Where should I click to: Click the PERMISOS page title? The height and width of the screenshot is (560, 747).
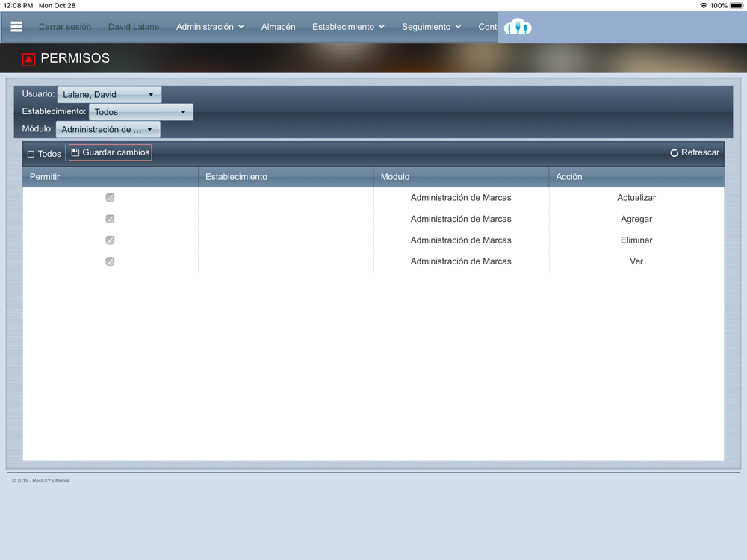coord(75,58)
